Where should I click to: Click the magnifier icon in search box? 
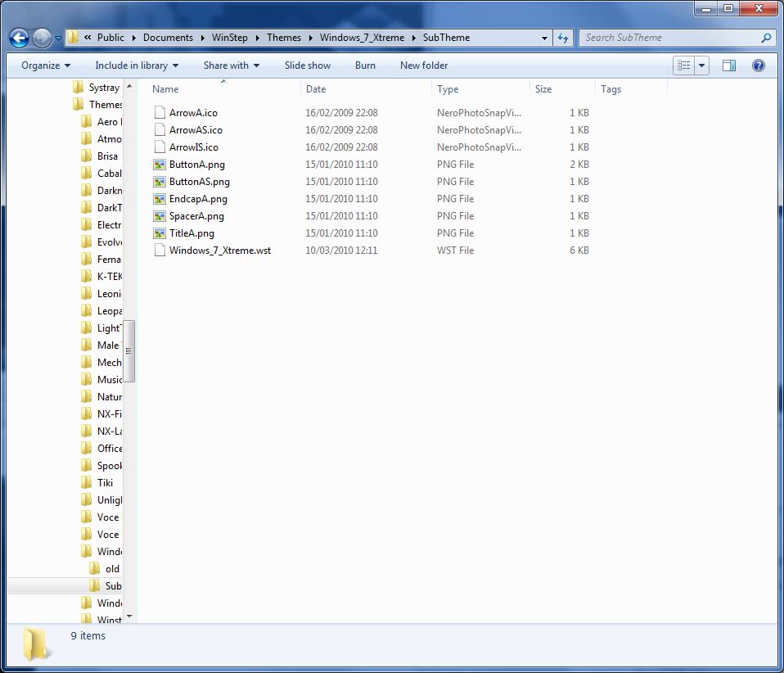[766, 38]
